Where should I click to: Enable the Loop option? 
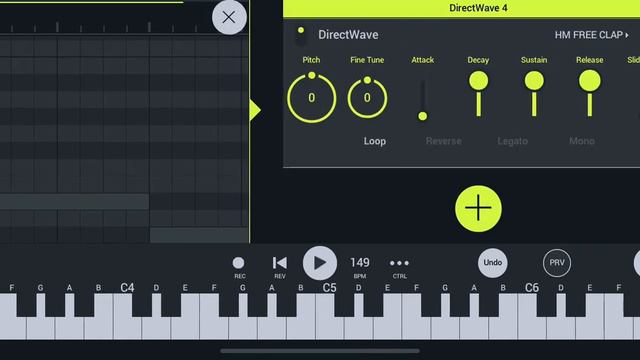click(375, 141)
